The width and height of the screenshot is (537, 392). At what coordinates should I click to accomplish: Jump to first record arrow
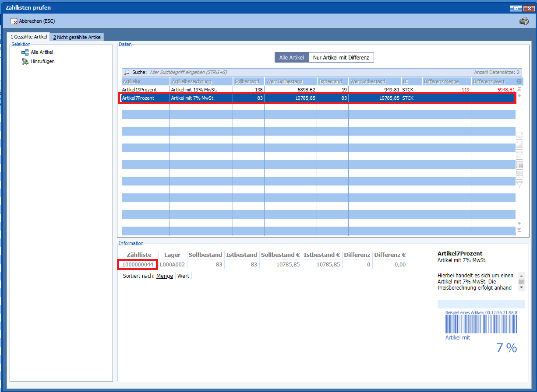coord(519,89)
